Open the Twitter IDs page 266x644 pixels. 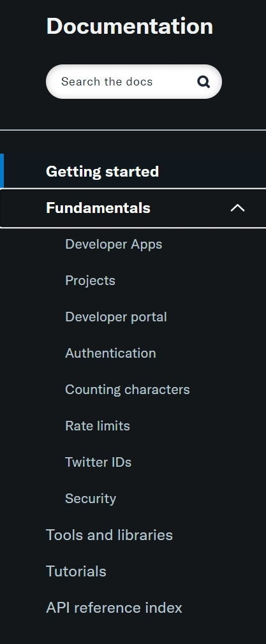tap(98, 462)
